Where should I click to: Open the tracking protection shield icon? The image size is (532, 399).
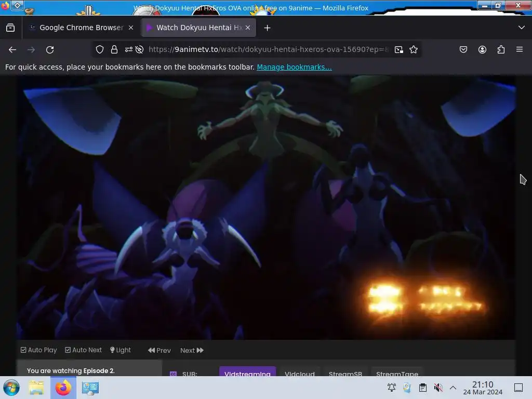coord(99,49)
